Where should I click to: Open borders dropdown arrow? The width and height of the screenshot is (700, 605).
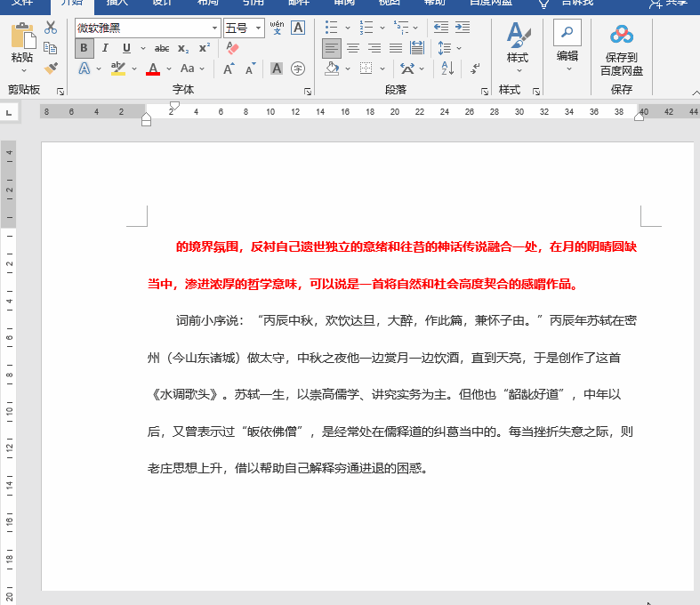click(x=382, y=69)
